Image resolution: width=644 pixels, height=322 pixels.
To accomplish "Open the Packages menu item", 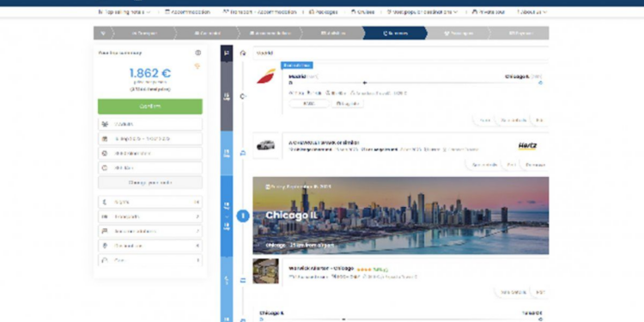I will [323, 12].
